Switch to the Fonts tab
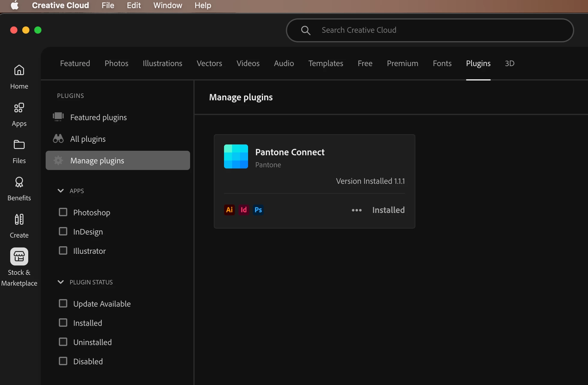 [x=442, y=63]
